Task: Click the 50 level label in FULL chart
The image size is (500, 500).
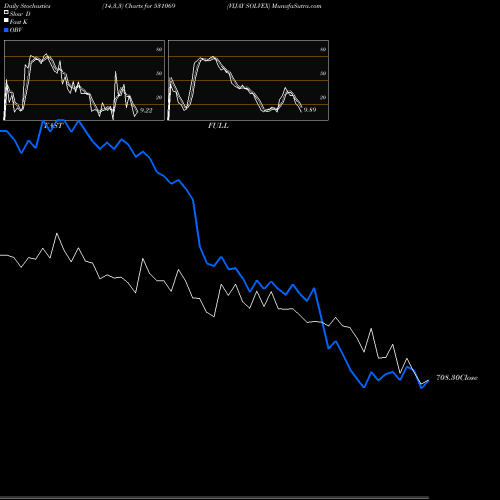Action: tap(323, 74)
